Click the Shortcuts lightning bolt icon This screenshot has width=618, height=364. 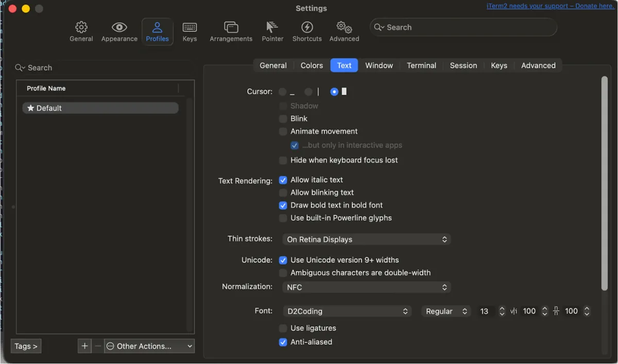pyautogui.click(x=307, y=31)
